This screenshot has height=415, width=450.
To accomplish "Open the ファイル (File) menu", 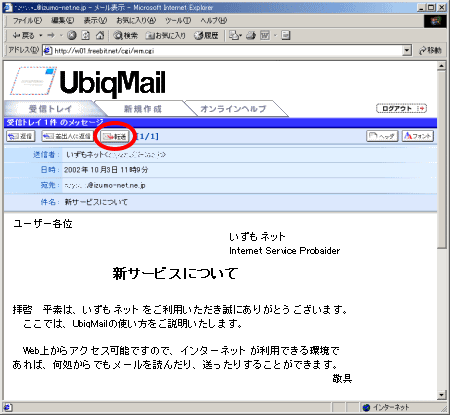I will click(27, 21).
